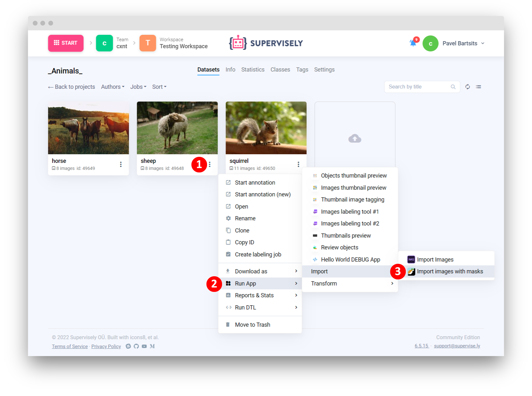Image resolution: width=532 pixels, height=396 pixels.
Task: Open the sheep dataset thumbnail image
Action: tap(177, 128)
